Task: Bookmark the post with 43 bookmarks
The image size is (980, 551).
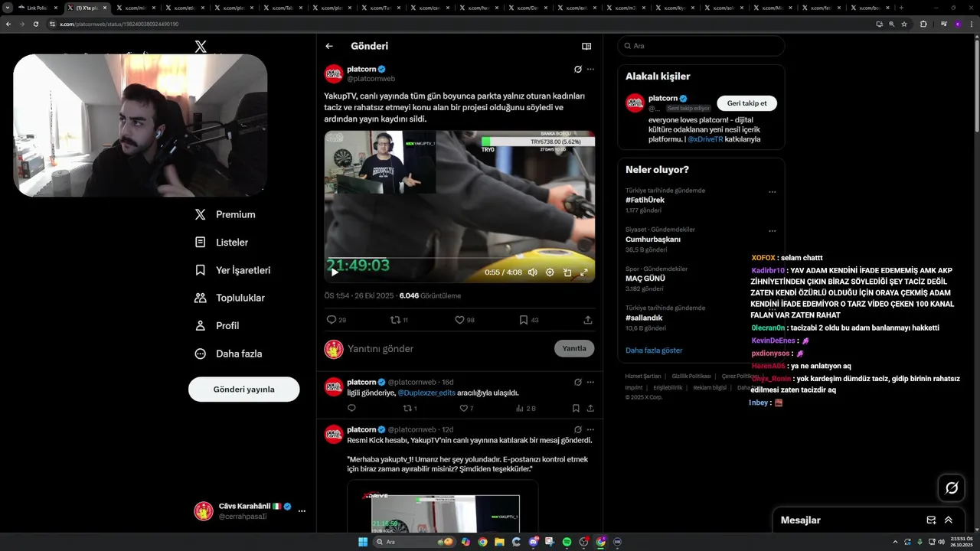Action: click(529, 320)
